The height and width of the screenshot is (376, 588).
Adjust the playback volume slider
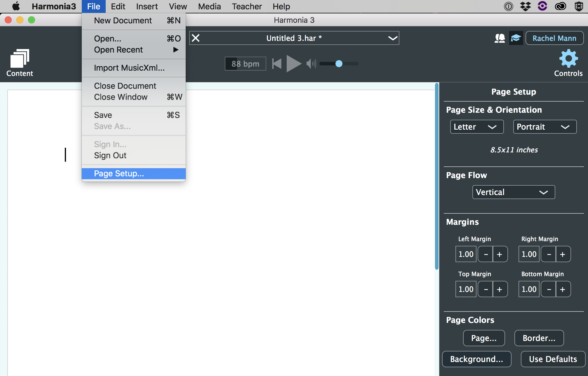click(339, 63)
